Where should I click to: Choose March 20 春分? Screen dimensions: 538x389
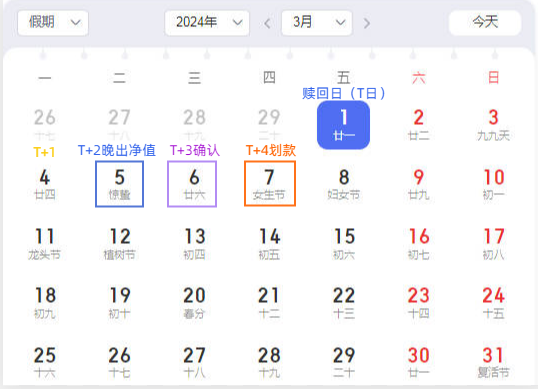194,303
